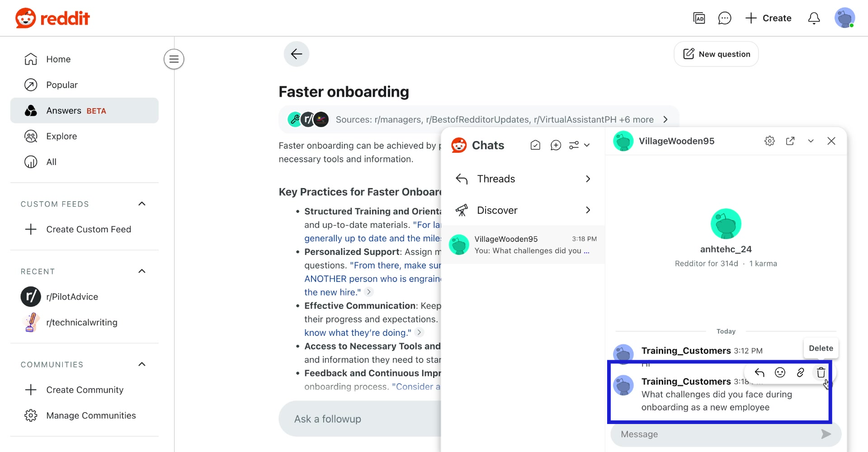Image resolution: width=868 pixels, height=452 pixels.
Task: Open notifications bell
Action: [814, 18]
